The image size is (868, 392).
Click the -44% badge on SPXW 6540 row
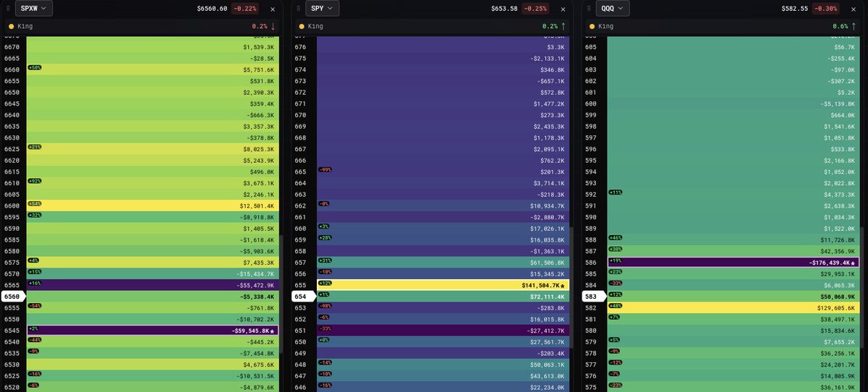click(x=34, y=339)
